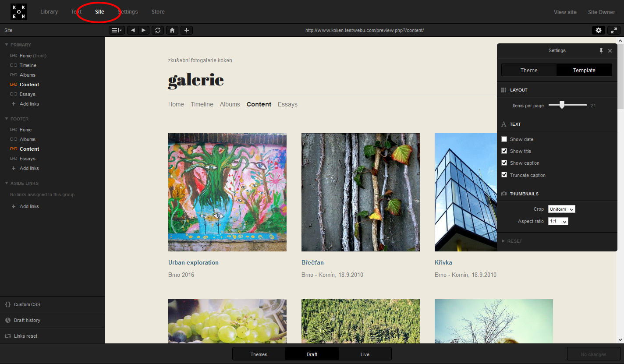Open the Aspect ratio dropdown
The image size is (624, 364).
tap(558, 222)
